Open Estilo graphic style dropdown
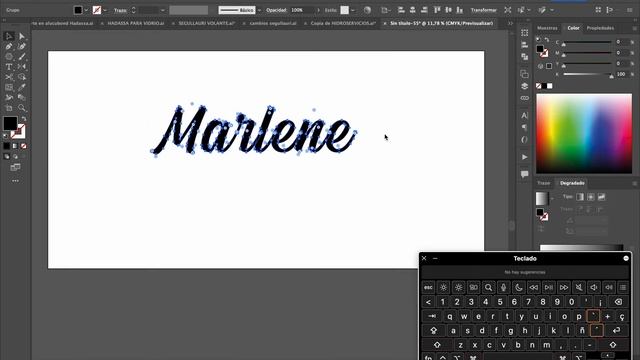 pos(353,10)
